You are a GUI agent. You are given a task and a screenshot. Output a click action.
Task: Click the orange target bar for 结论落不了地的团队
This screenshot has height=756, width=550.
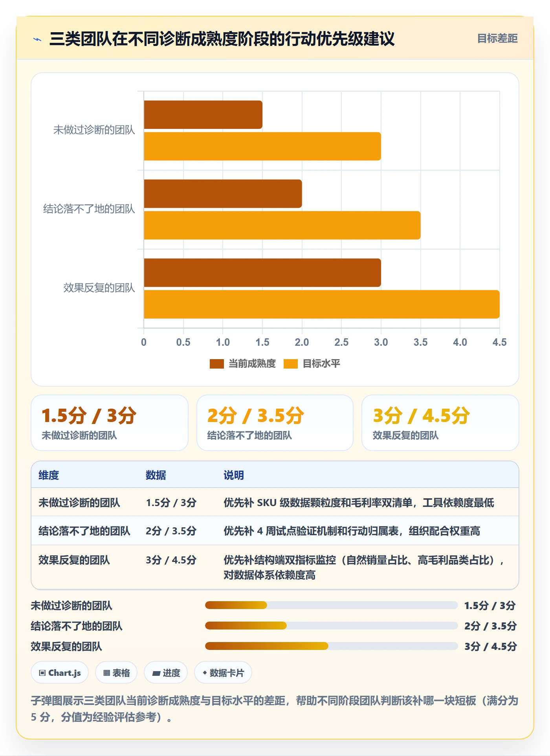282,225
